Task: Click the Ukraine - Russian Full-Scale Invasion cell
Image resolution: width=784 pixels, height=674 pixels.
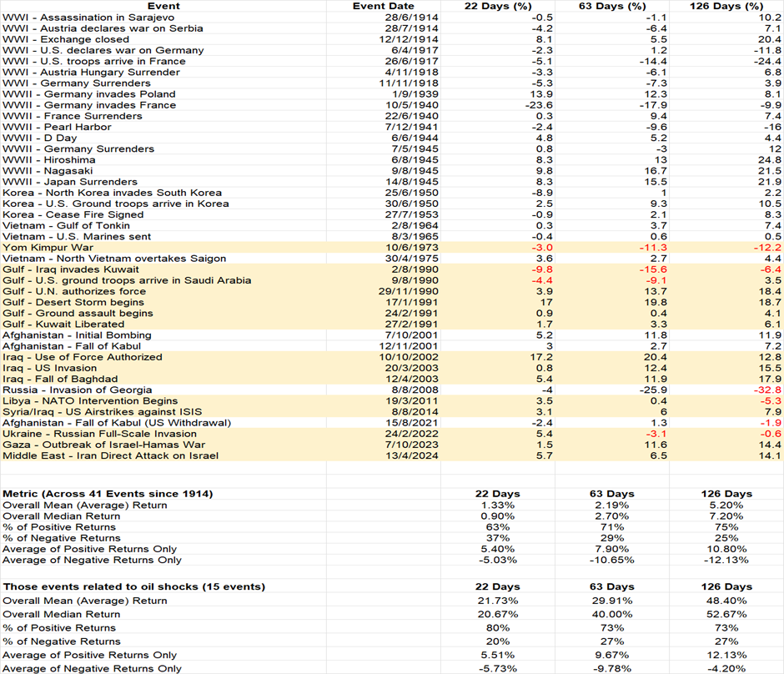Action: click(99, 434)
